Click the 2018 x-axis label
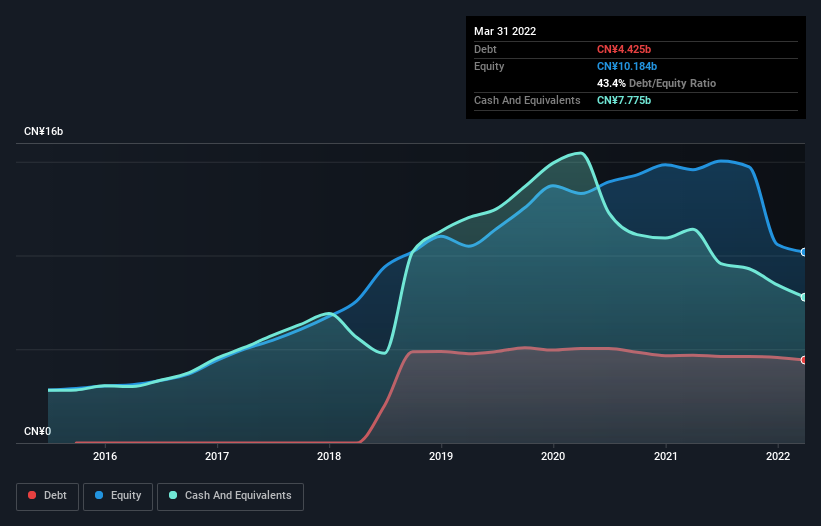Screen dimensions: 821x526 click(329, 456)
